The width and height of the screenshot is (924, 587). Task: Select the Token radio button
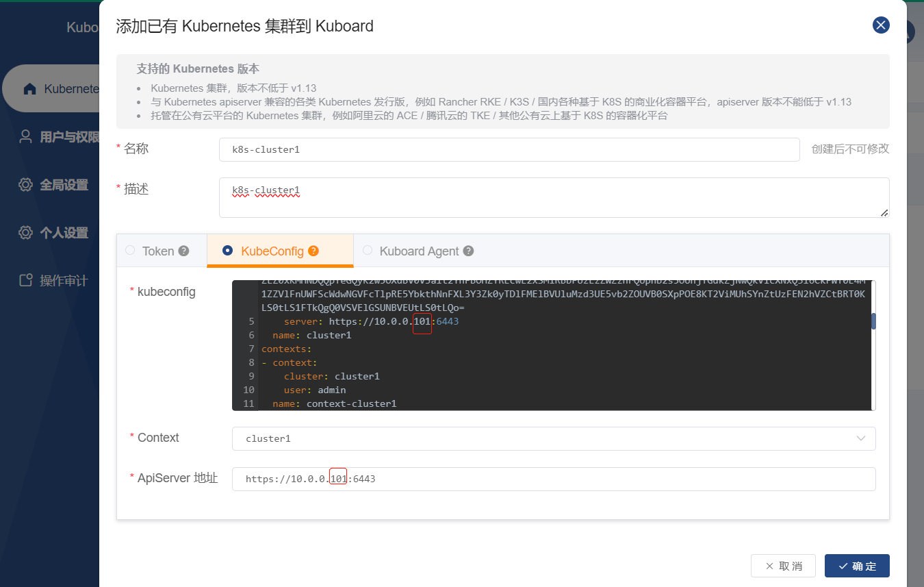130,251
